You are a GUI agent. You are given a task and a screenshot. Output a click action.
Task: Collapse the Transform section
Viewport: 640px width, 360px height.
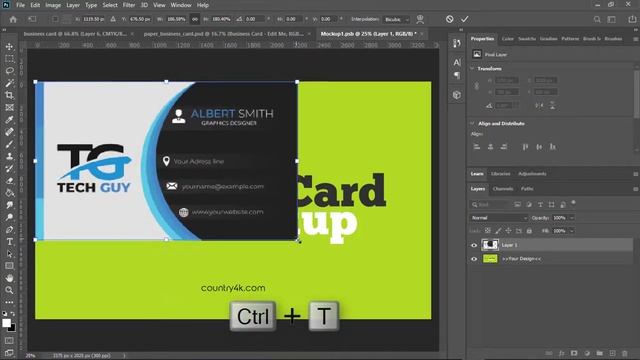click(472, 69)
